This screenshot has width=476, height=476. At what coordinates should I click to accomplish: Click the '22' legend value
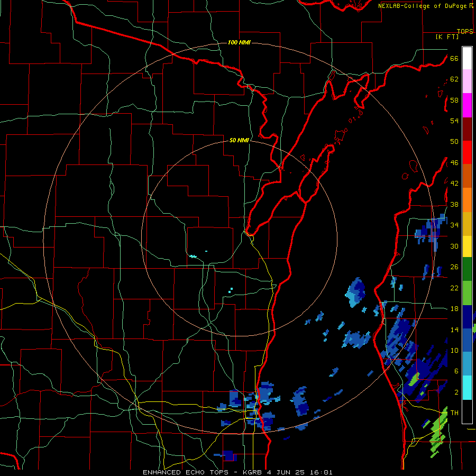pos(454,288)
